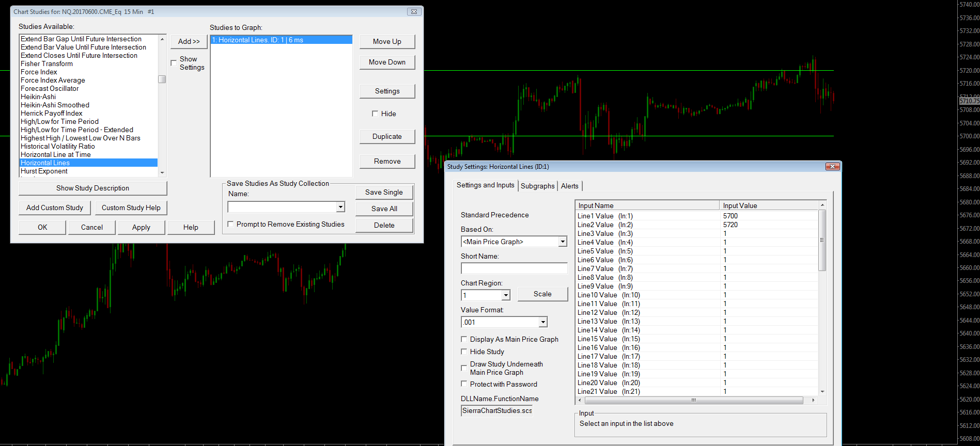Click the inputs list vertical scrollbar thumb
Screen dimensions: 980x446
tap(822, 240)
